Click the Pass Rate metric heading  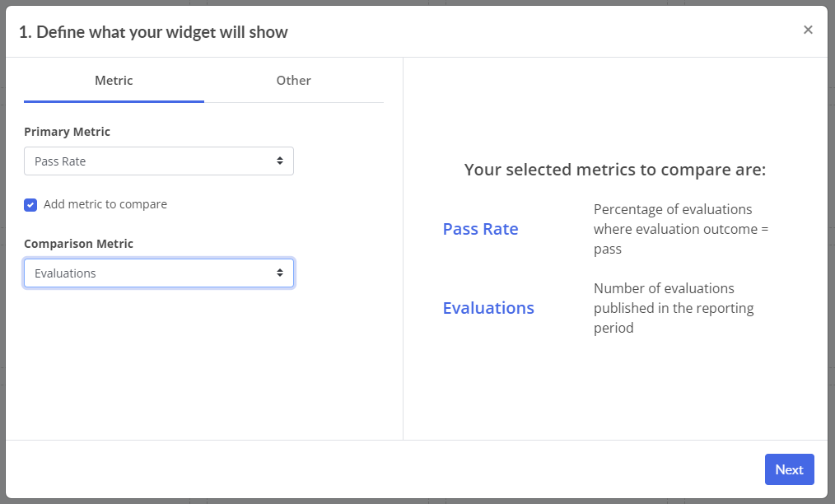point(480,229)
